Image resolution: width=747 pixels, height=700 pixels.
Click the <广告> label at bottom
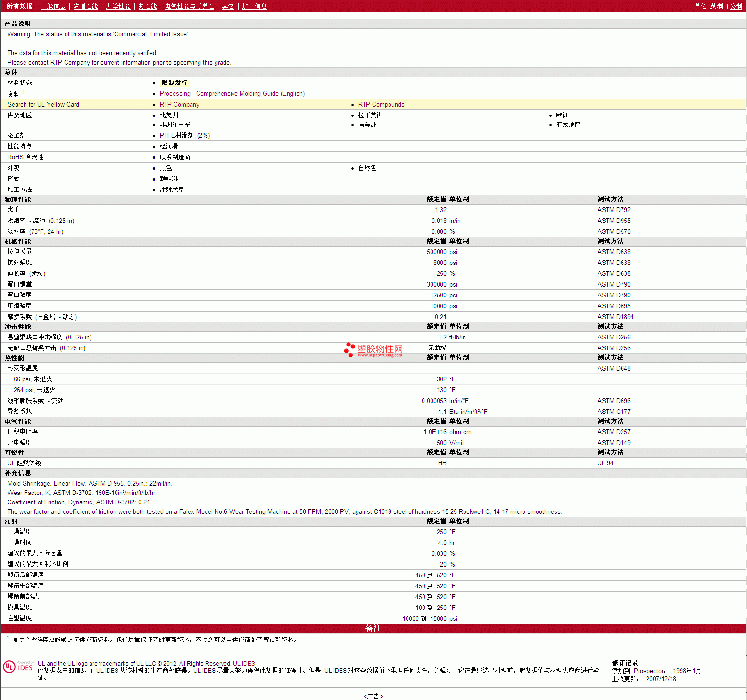(373, 696)
